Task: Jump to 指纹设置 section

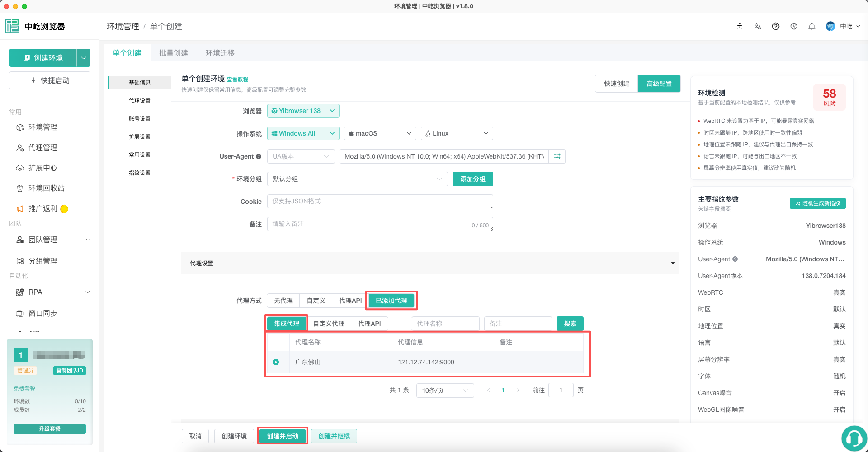Action: coord(140,173)
